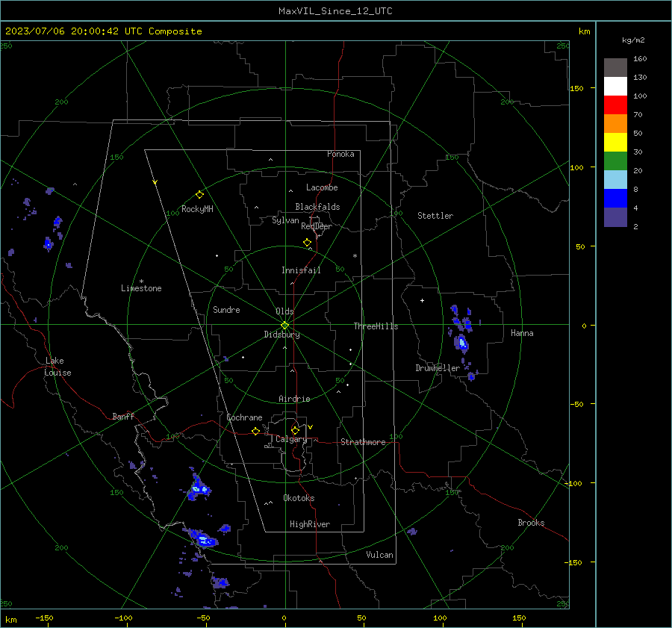This screenshot has height=628, width=672.
Task: Click the Vulcan city label
Action: coord(379,555)
